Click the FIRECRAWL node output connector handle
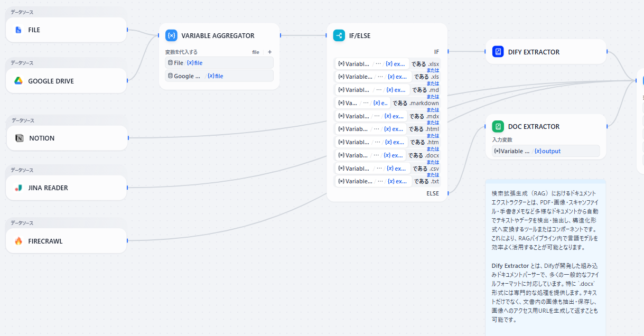Screen dimensions: 644x336 pyautogui.click(x=127, y=241)
